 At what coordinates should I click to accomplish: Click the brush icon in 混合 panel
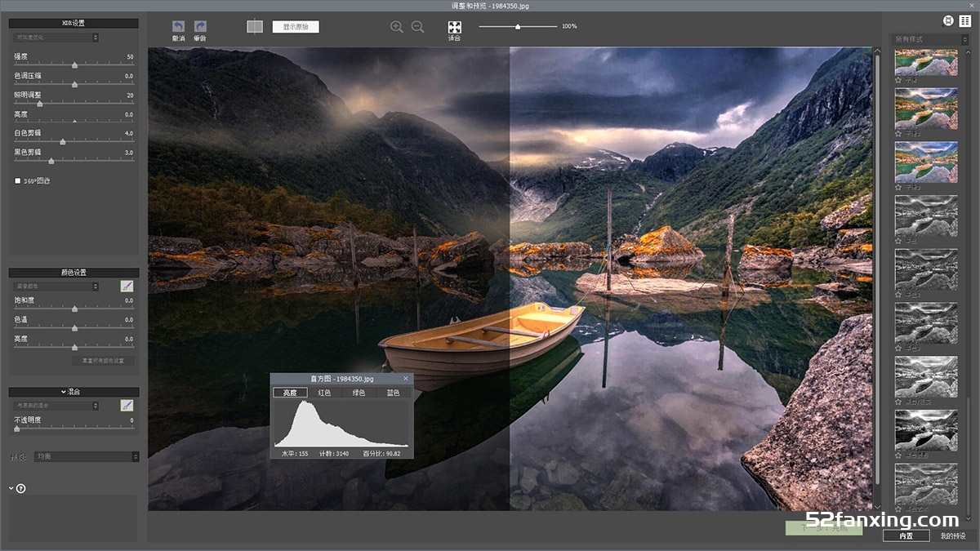tap(127, 405)
